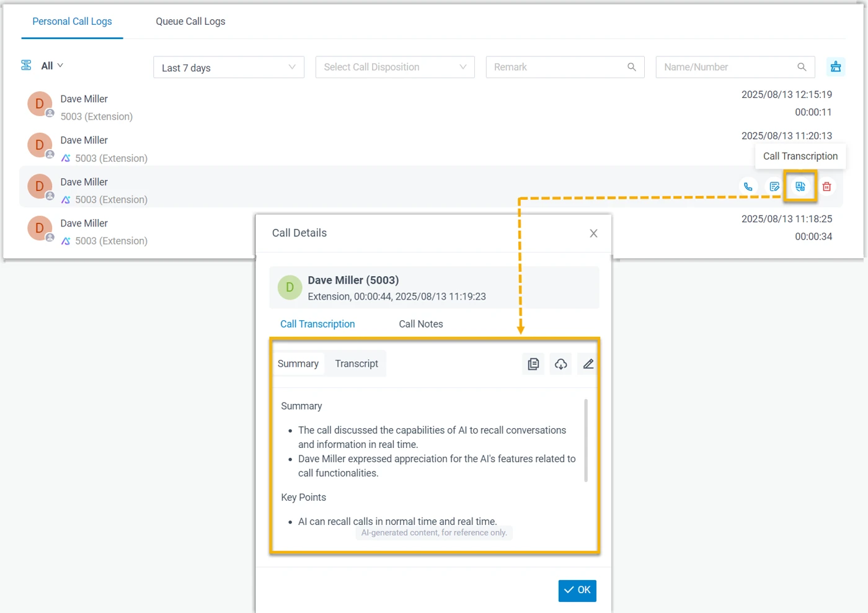Click the 00:00:11 call duration
Viewport: 868px width, 613px height.
click(813, 112)
